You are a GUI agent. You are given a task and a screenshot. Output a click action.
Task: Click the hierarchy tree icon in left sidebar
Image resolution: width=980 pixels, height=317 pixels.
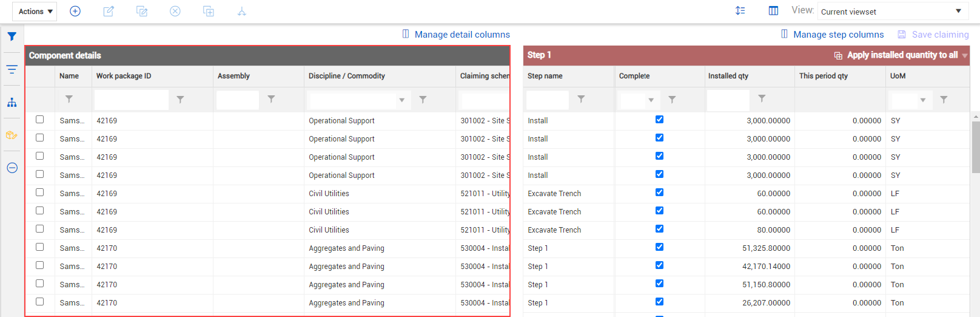[x=12, y=103]
